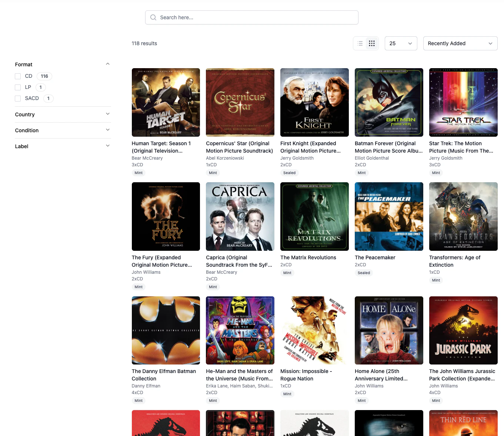This screenshot has width=504, height=436.
Task: Check the SACD format checkbox
Action: click(18, 99)
